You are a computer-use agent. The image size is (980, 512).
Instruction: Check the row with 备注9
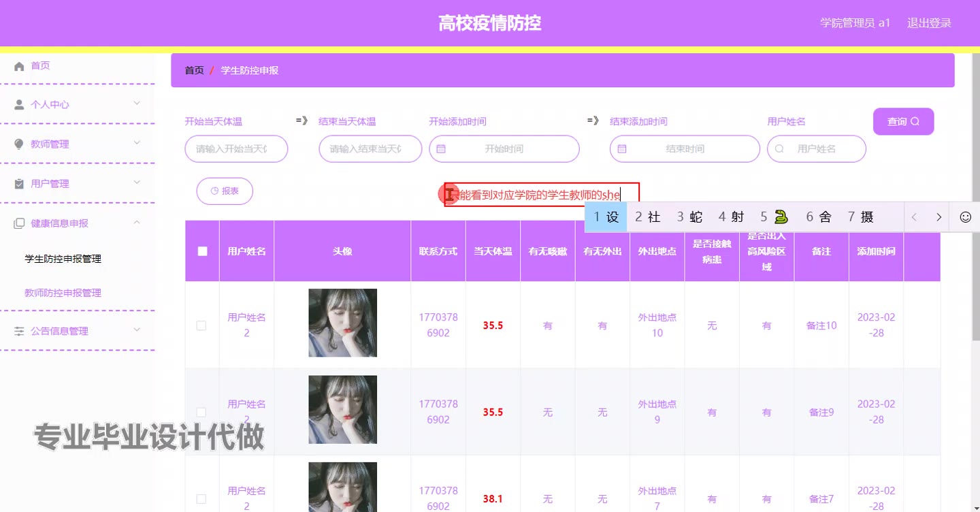point(201,412)
